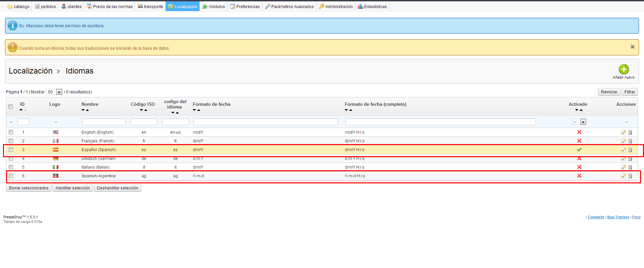This screenshot has width=644, height=268.
Task: Sort Activado column with its up arrow
Action: (581, 110)
